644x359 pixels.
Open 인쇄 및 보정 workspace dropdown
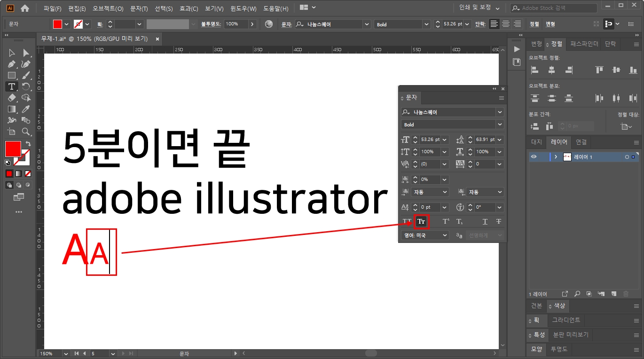(479, 8)
